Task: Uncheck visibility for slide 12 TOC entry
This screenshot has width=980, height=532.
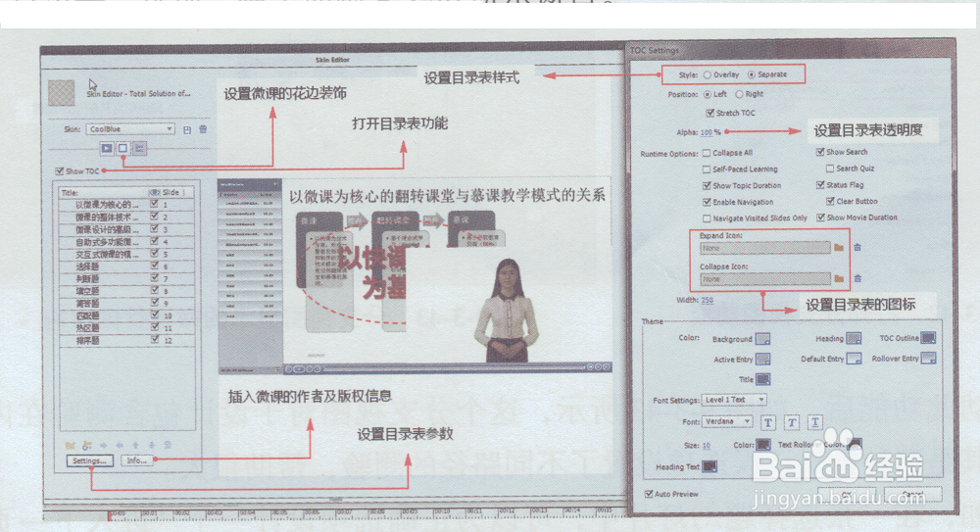Action: [x=154, y=339]
